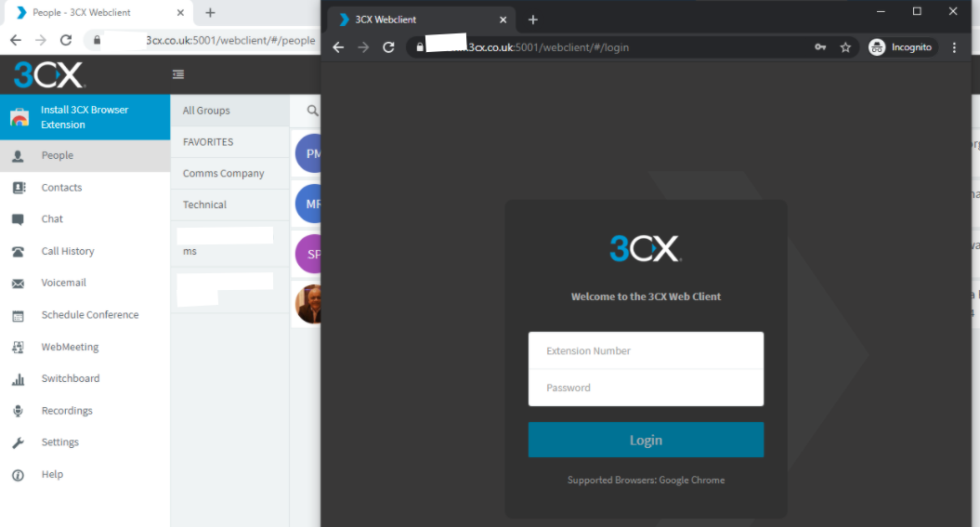This screenshot has width=980, height=527.
Task: Click the Login button
Action: pos(646,440)
